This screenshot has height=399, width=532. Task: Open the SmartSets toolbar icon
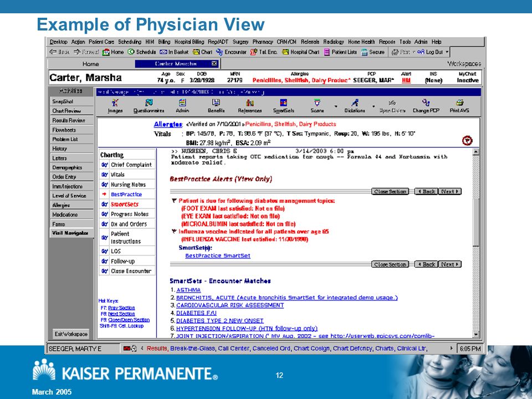(x=284, y=106)
